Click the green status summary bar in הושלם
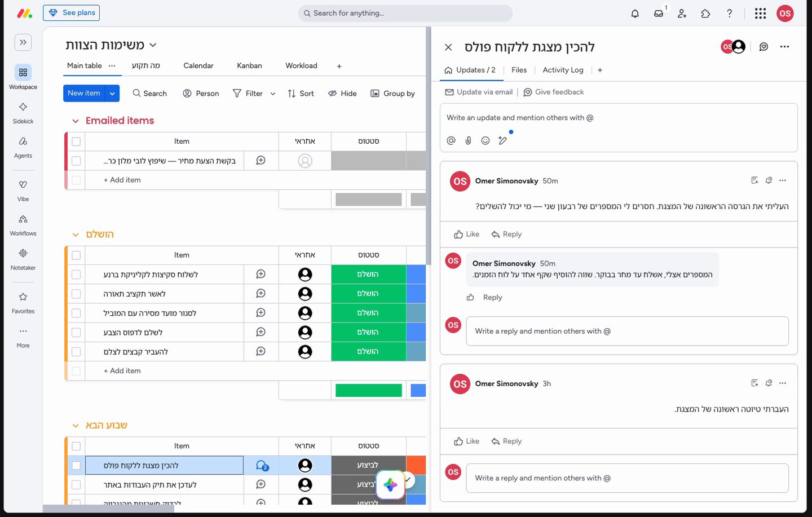Image resolution: width=812 pixels, height=517 pixels. (x=368, y=390)
